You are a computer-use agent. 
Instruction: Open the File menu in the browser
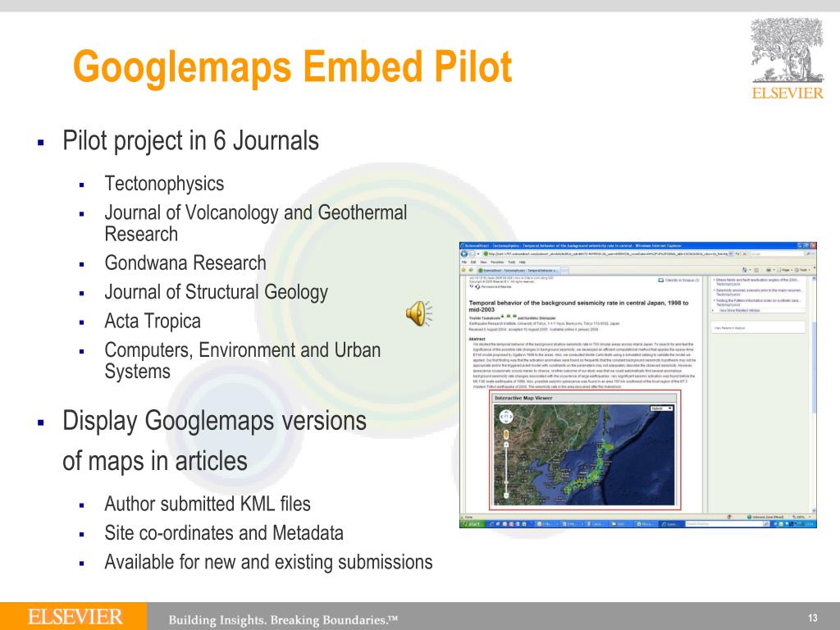(463, 262)
